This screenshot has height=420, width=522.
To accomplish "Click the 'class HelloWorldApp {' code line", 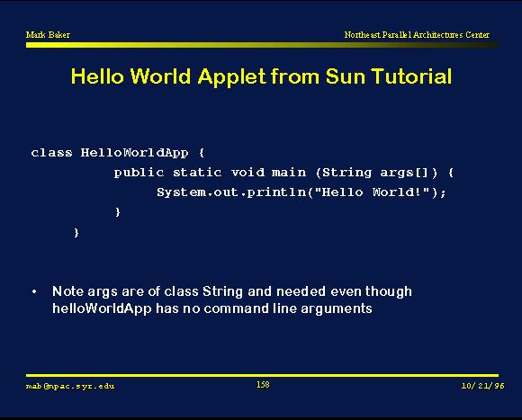I will click(118, 153).
